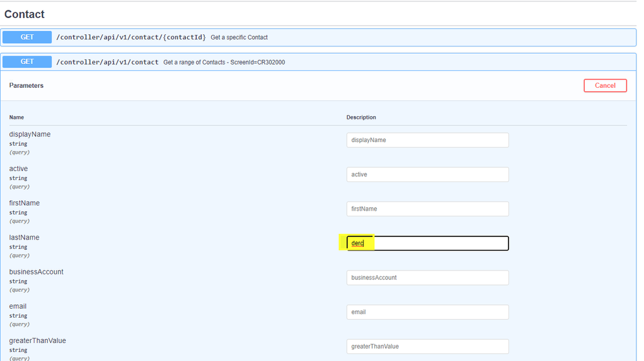Click the Description column header
This screenshot has width=644, height=361.
[x=361, y=118]
